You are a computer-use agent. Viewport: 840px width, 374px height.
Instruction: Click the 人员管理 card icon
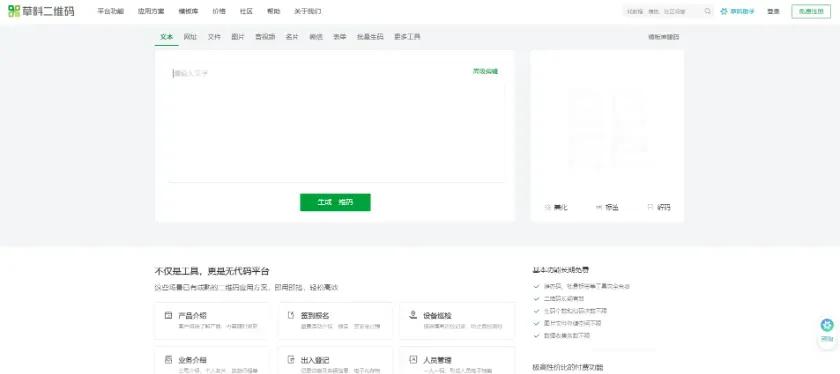(x=413, y=360)
